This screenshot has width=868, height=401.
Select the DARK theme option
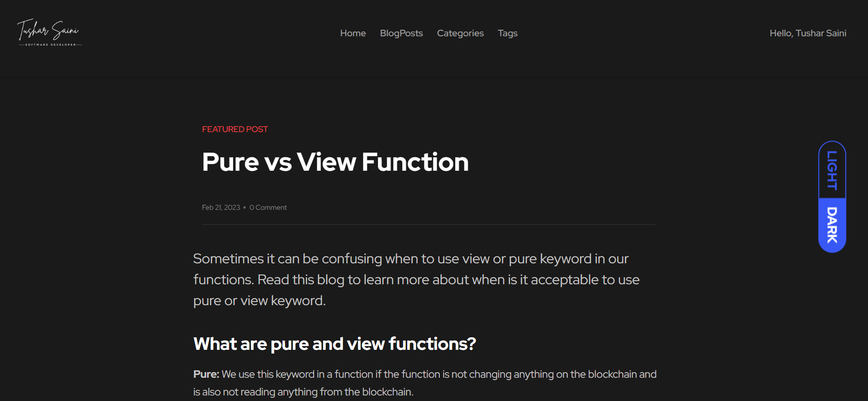pos(832,225)
